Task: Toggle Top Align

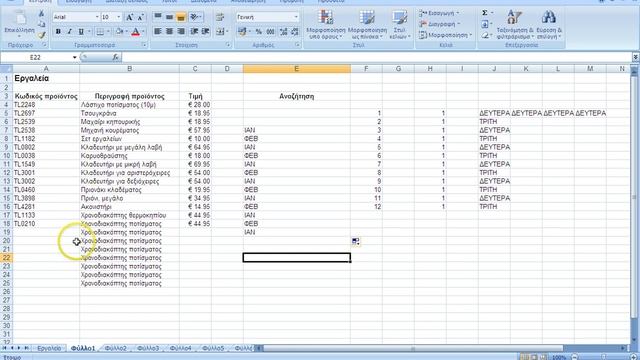Action: (158, 17)
